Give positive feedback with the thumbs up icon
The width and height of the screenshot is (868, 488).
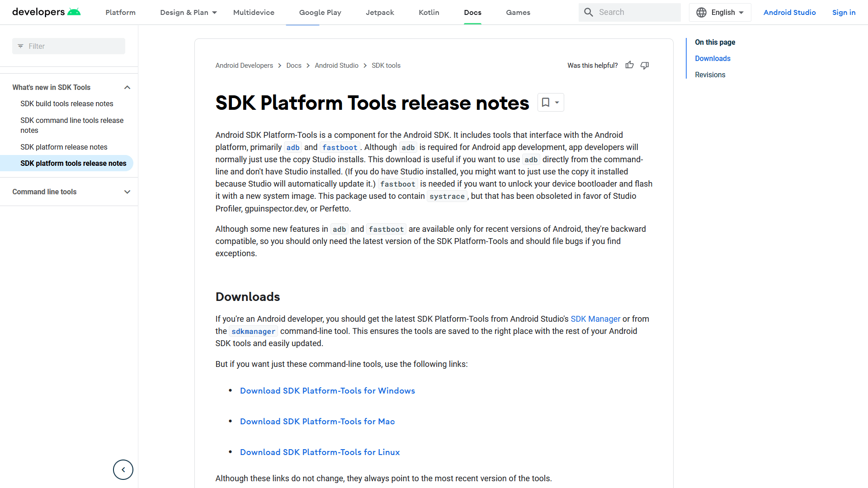pyautogui.click(x=629, y=65)
